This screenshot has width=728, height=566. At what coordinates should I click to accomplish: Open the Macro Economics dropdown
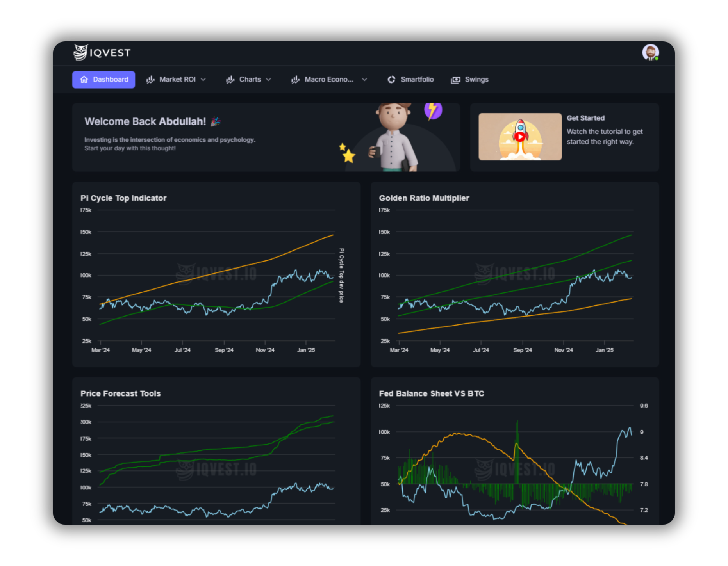[x=364, y=79]
